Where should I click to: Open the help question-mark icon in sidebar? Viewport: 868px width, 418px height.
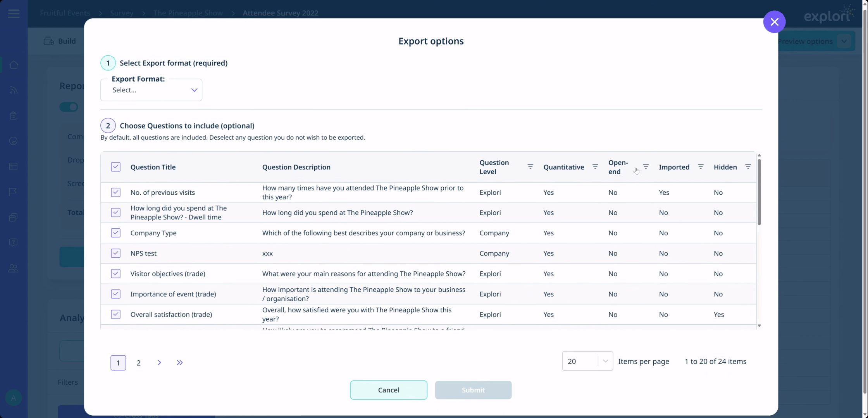13,242
